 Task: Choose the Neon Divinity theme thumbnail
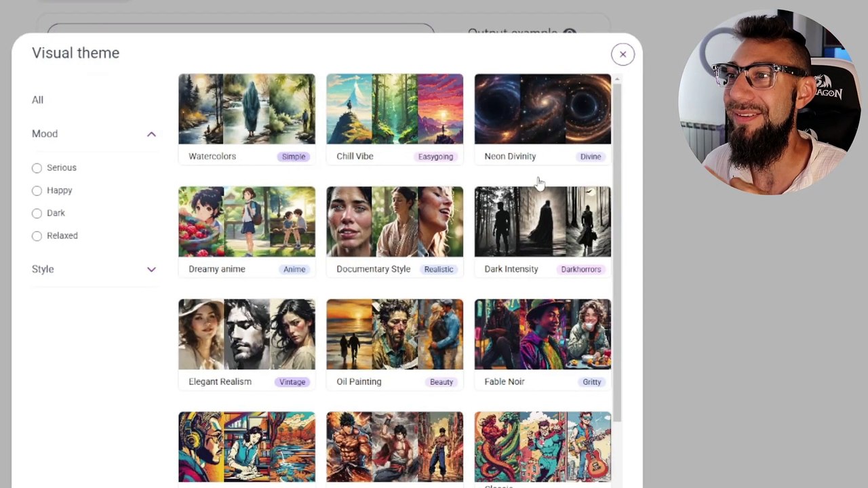pyautogui.click(x=542, y=109)
